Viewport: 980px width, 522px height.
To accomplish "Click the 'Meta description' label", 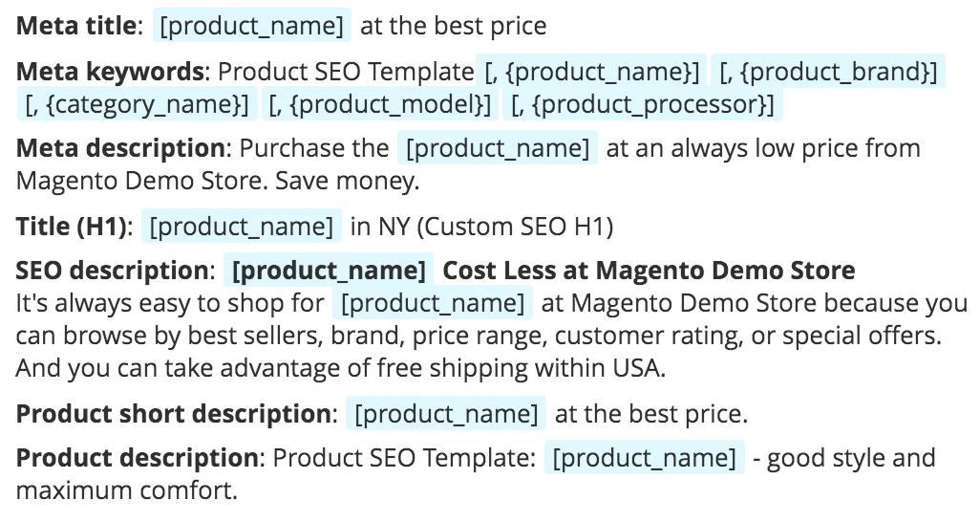I will (x=120, y=148).
